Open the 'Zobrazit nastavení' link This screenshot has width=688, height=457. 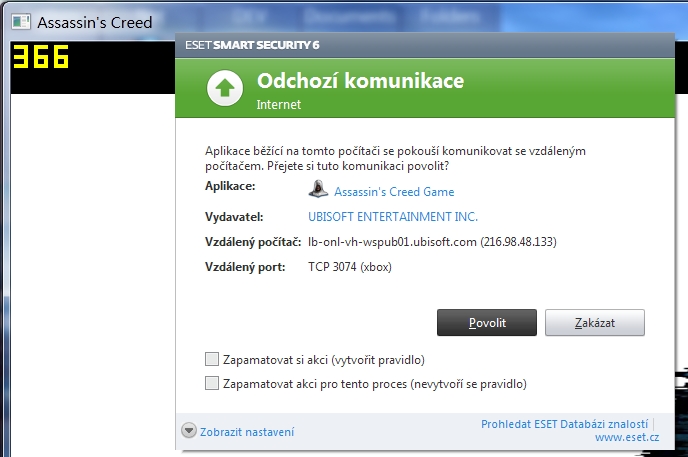point(247,432)
